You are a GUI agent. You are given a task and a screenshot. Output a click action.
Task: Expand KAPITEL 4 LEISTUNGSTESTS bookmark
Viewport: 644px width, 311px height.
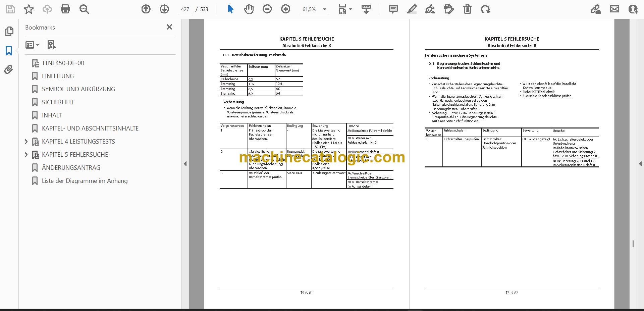(x=26, y=142)
